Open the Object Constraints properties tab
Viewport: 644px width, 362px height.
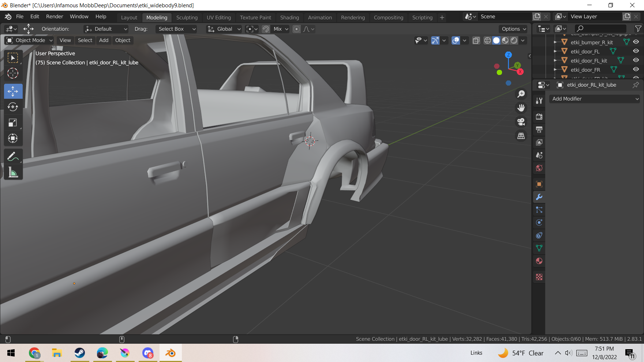point(539,235)
